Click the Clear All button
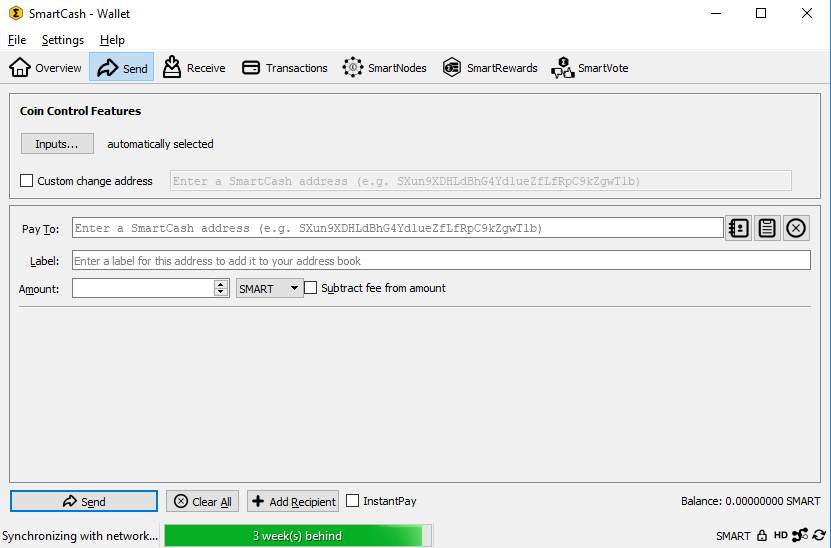The width and height of the screenshot is (831, 548). coord(202,501)
